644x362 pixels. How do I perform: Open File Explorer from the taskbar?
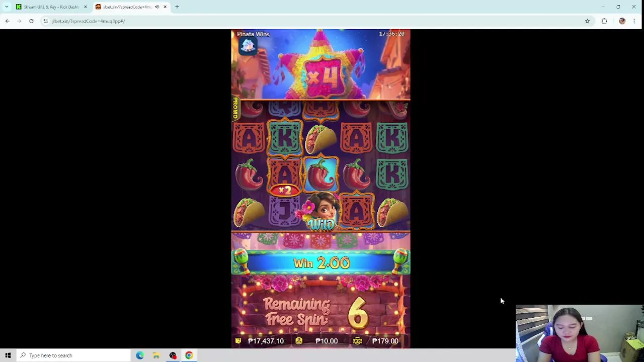click(156, 355)
